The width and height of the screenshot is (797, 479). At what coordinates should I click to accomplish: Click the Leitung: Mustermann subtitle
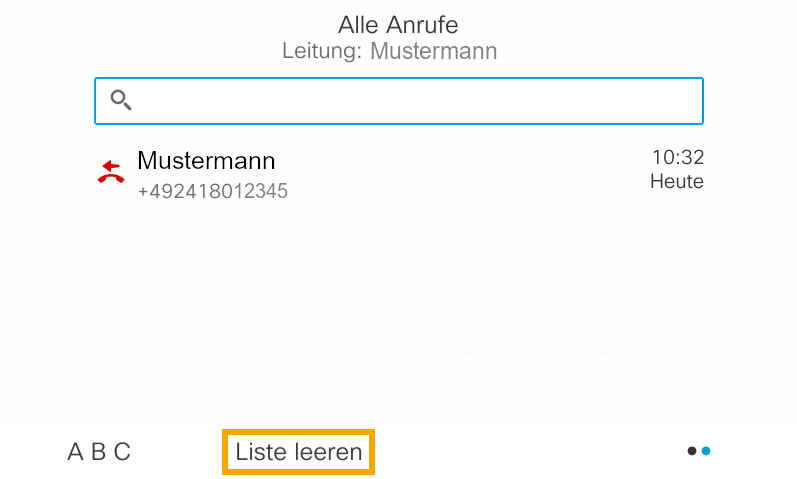click(x=389, y=50)
